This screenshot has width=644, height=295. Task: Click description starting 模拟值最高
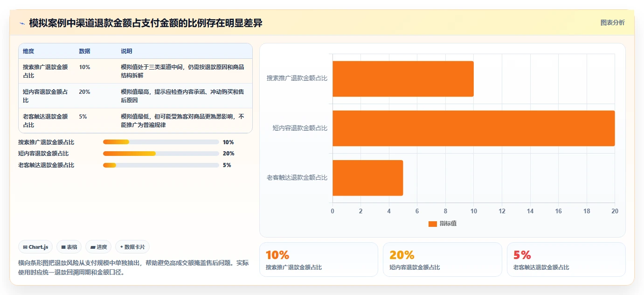click(182, 96)
